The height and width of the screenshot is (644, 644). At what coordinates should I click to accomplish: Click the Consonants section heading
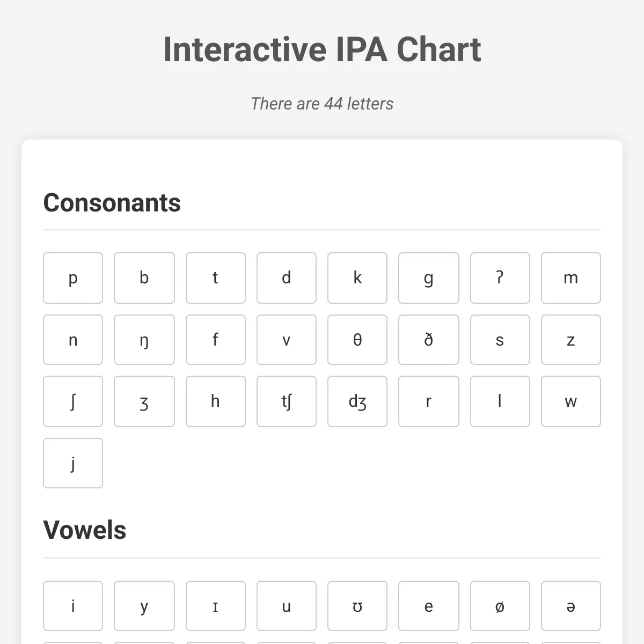click(112, 203)
